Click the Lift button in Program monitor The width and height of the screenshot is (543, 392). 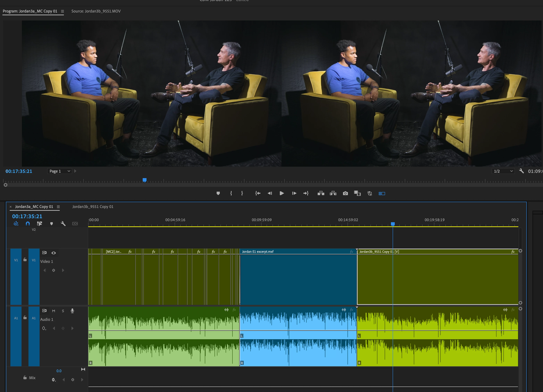321,193
